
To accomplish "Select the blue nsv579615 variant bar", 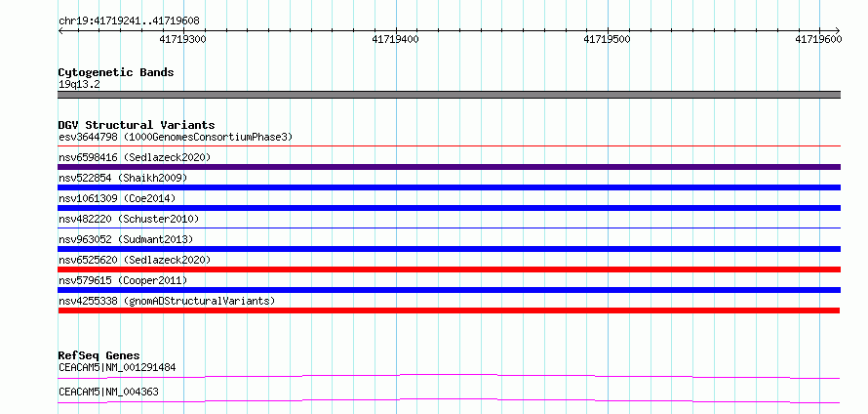I will [449, 290].
